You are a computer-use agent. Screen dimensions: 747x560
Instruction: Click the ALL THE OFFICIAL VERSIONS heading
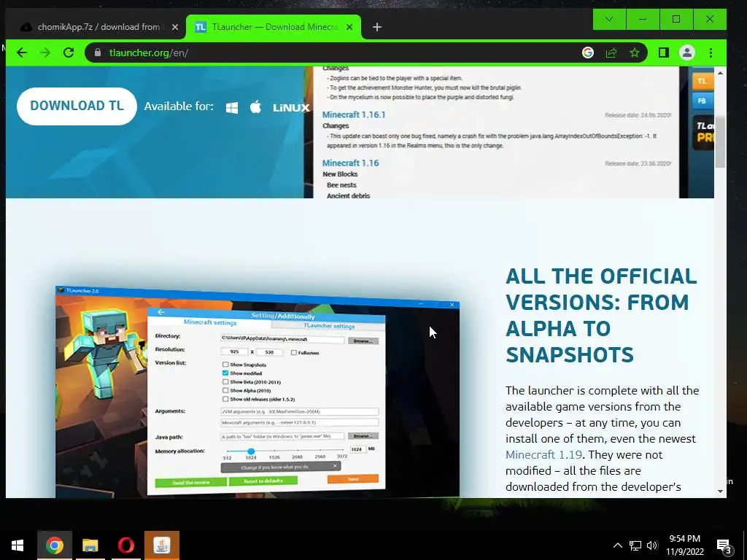tap(601, 316)
